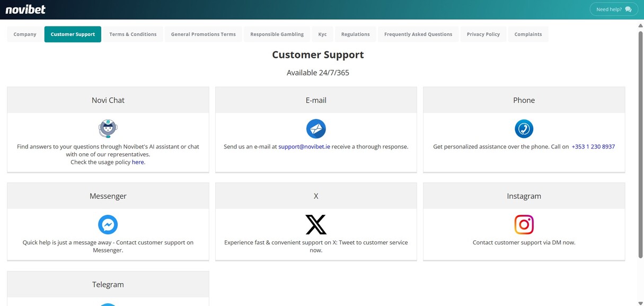Screen dimensions: 644x306
Task: Click the Phone card heading
Action: click(524, 100)
